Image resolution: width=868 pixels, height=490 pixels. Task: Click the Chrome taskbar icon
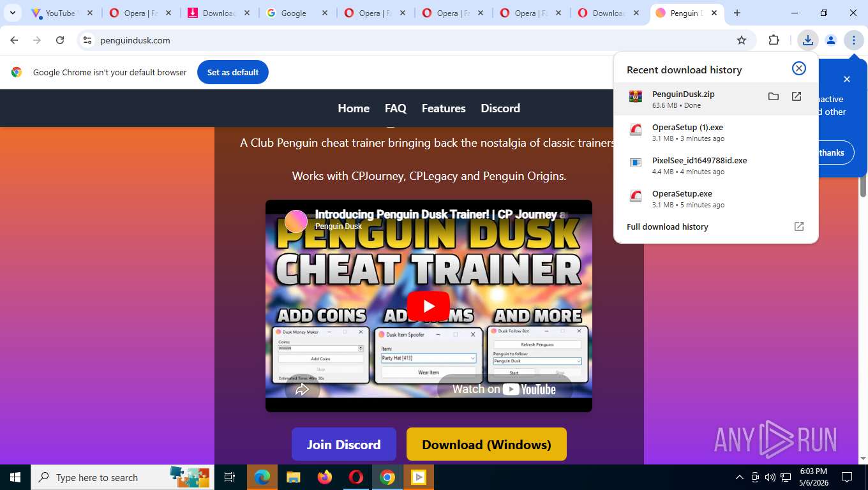pos(387,477)
